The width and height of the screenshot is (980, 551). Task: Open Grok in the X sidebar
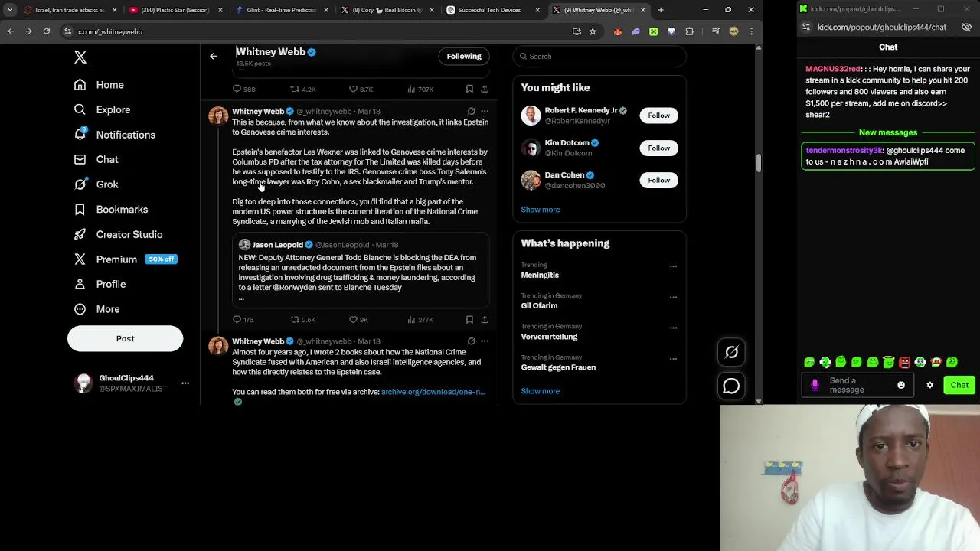pos(96,184)
